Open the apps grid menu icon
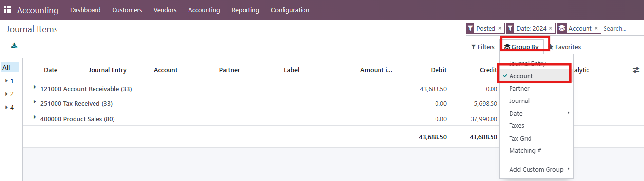The width and height of the screenshot is (644, 181). point(8,10)
